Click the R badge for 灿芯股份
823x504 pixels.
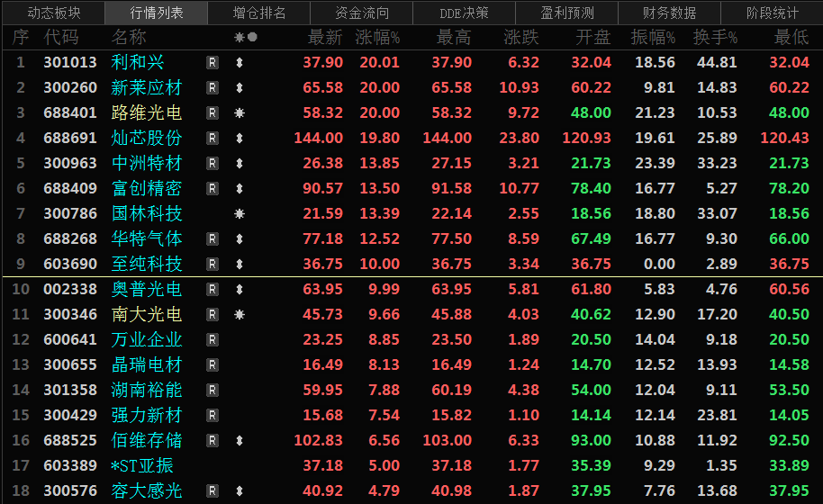212,139
